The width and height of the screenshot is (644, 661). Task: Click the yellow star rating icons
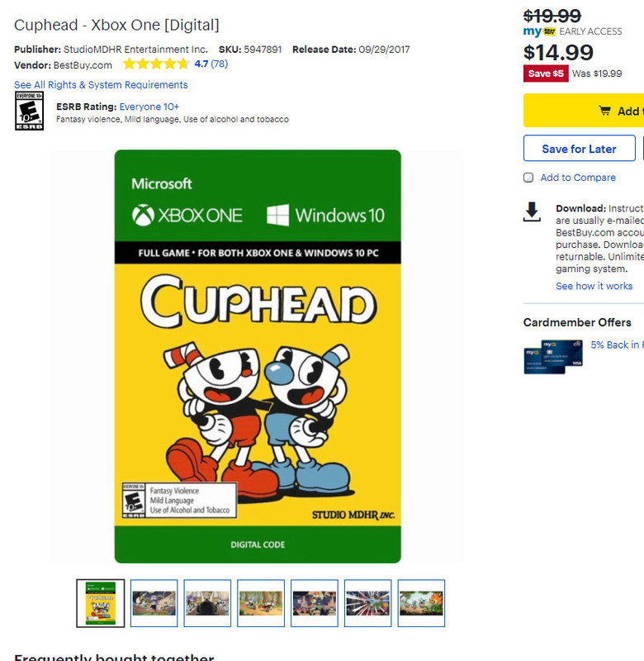pos(156,64)
